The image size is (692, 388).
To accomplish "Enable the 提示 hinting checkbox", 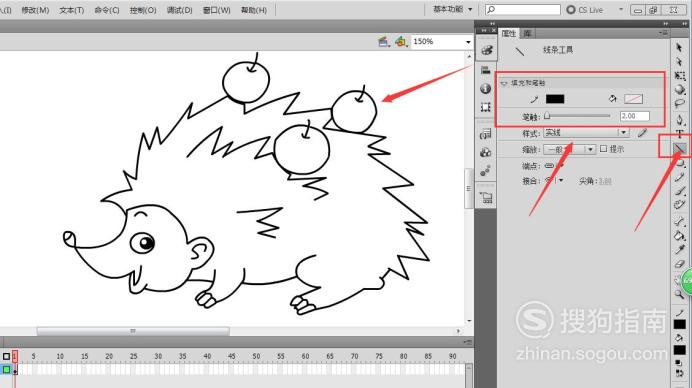I will click(x=603, y=149).
